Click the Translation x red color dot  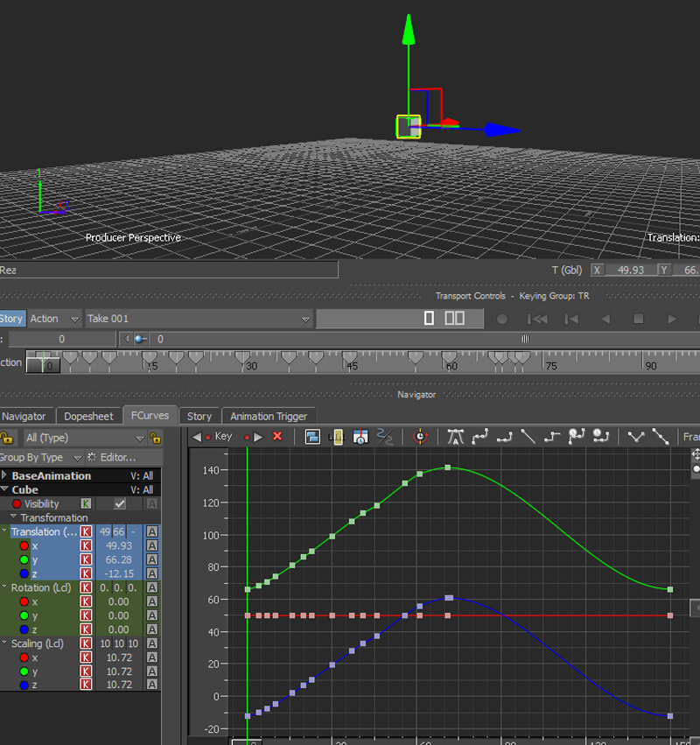pyautogui.click(x=24, y=546)
